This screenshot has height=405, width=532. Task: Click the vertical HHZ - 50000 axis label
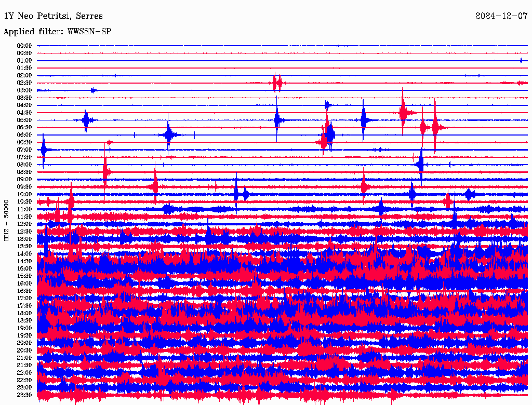[x=6, y=220]
